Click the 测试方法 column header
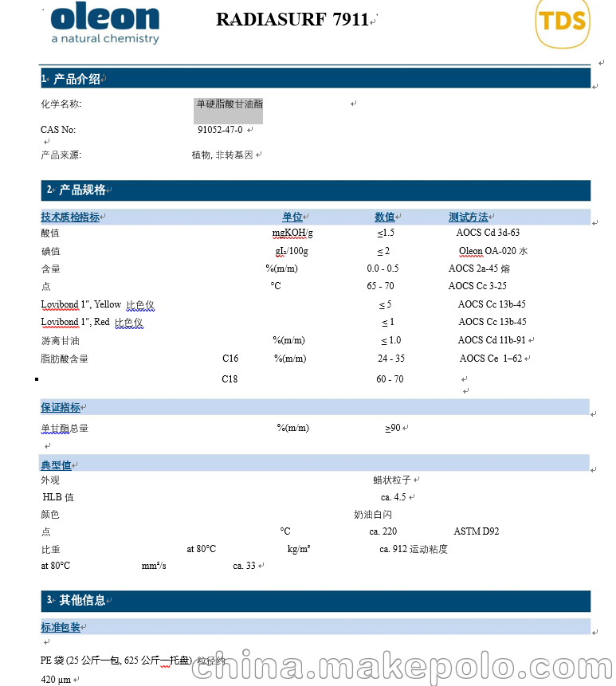 pos(468,217)
